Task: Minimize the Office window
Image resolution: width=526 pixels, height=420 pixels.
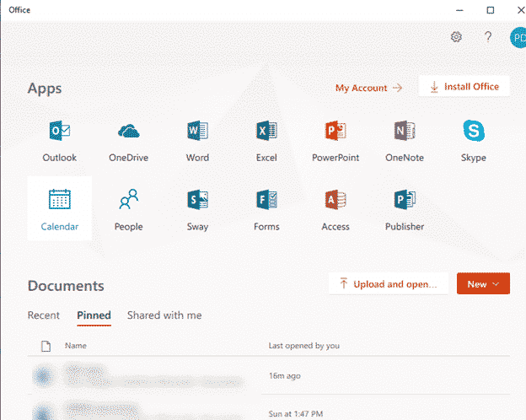Action: [459, 10]
